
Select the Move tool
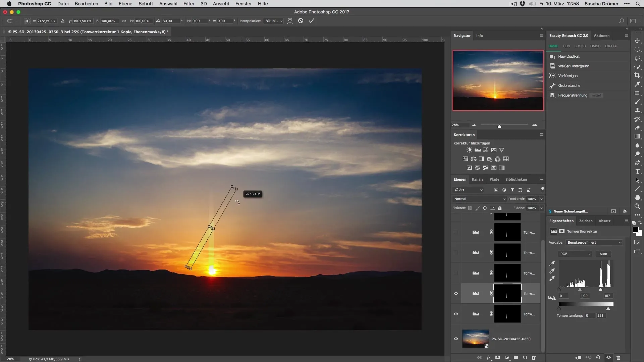(637, 41)
